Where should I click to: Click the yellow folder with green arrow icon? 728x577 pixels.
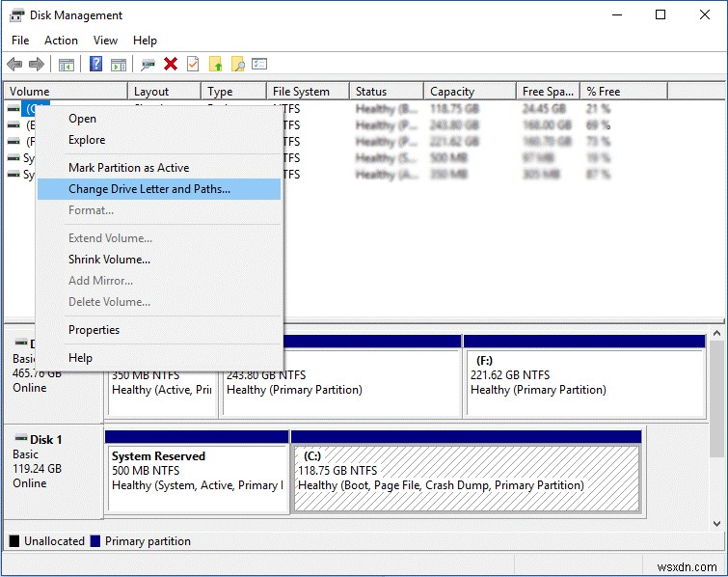tap(216, 65)
